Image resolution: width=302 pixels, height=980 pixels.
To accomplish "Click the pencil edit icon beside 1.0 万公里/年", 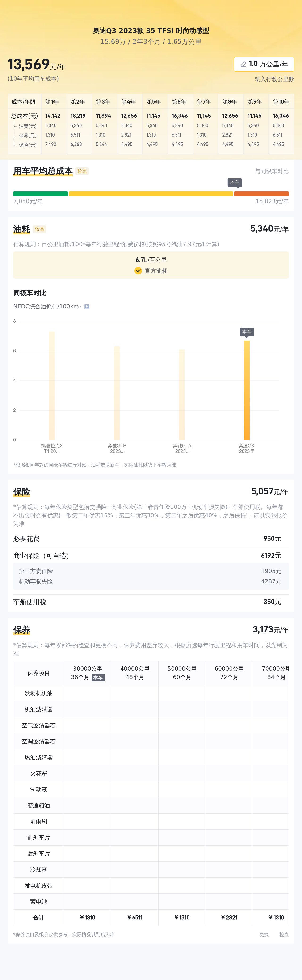I will [x=243, y=64].
